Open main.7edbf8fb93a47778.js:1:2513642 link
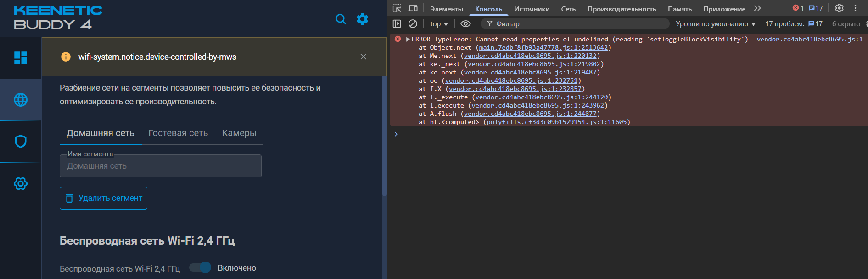868x279 pixels. [x=543, y=47]
